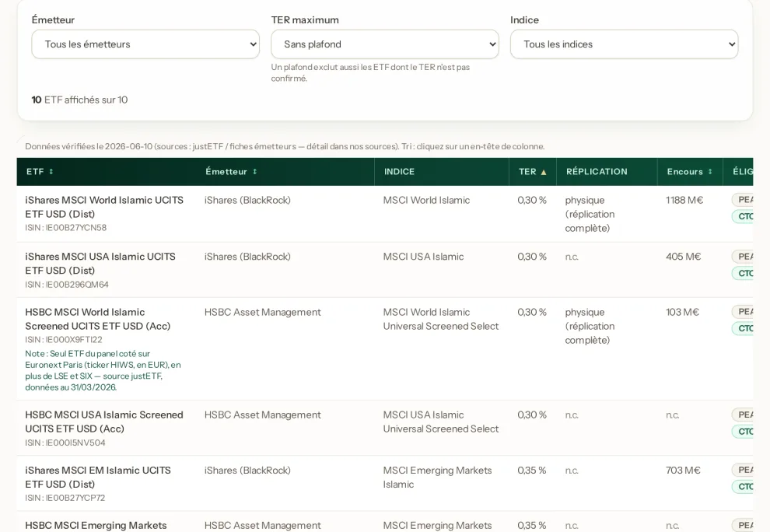Open the Indice filter dropdown
Viewport: 770px width, 532px height.
[624, 44]
